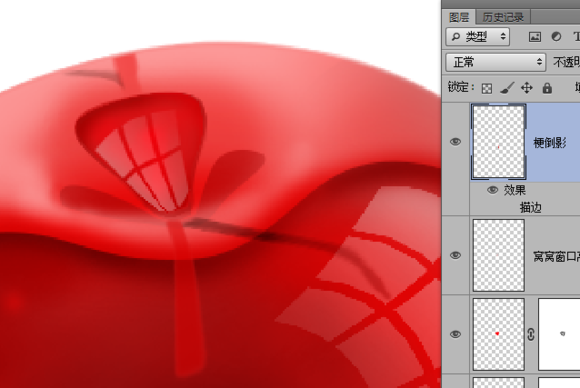Click the 窝窝窗口 layer thumbnail
580x388 pixels.
click(x=499, y=255)
